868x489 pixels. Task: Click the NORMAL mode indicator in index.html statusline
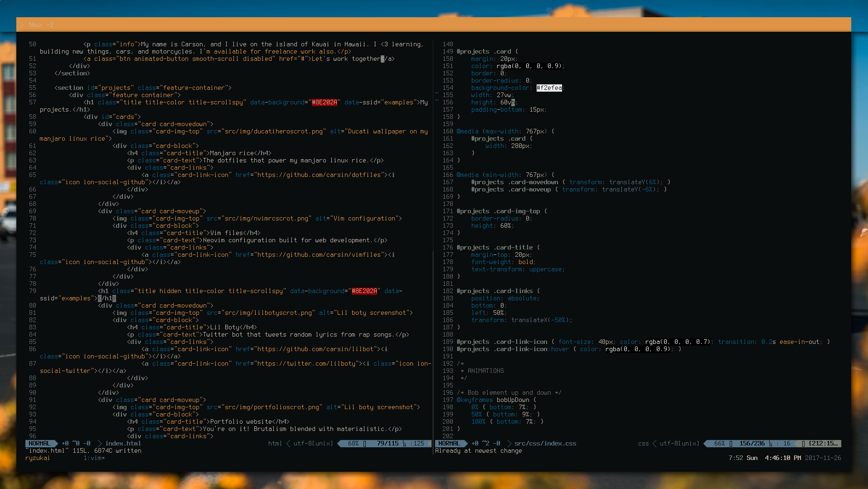click(x=40, y=443)
